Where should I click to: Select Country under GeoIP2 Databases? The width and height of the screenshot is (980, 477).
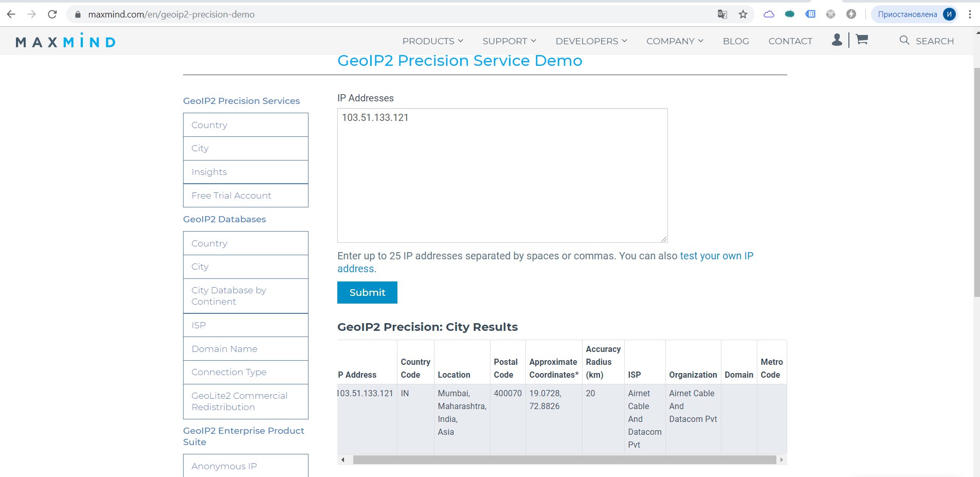point(246,243)
